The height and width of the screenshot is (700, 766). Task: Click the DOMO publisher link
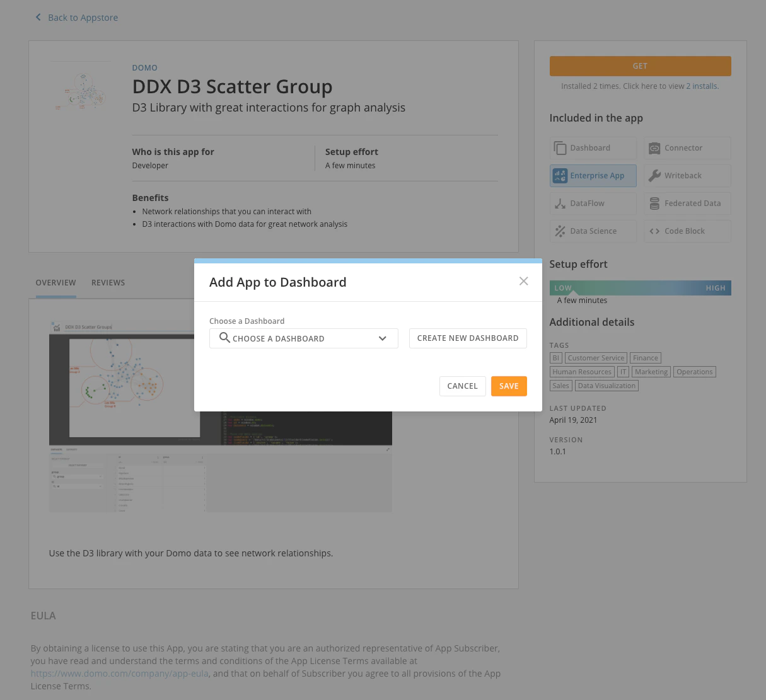(x=144, y=67)
